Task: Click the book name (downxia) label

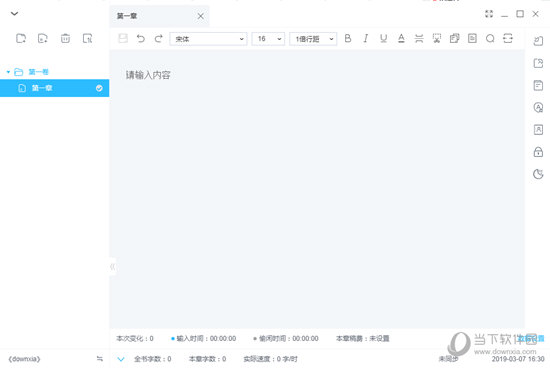Action: 24,359
